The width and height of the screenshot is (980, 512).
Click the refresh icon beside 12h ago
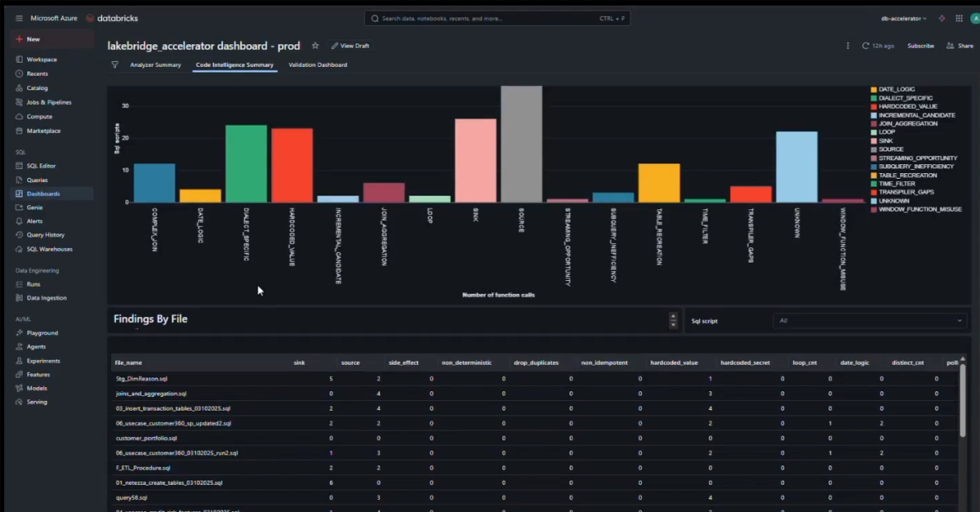pyautogui.click(x=866, y=46)
